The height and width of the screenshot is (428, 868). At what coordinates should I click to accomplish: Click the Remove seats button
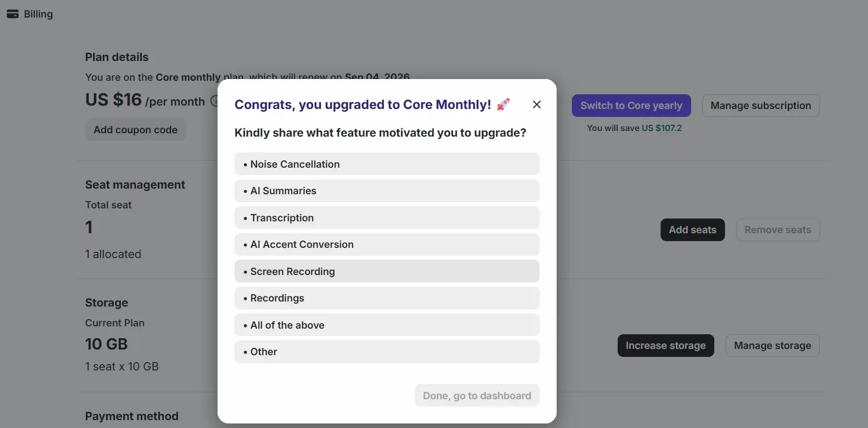(778, 230)
